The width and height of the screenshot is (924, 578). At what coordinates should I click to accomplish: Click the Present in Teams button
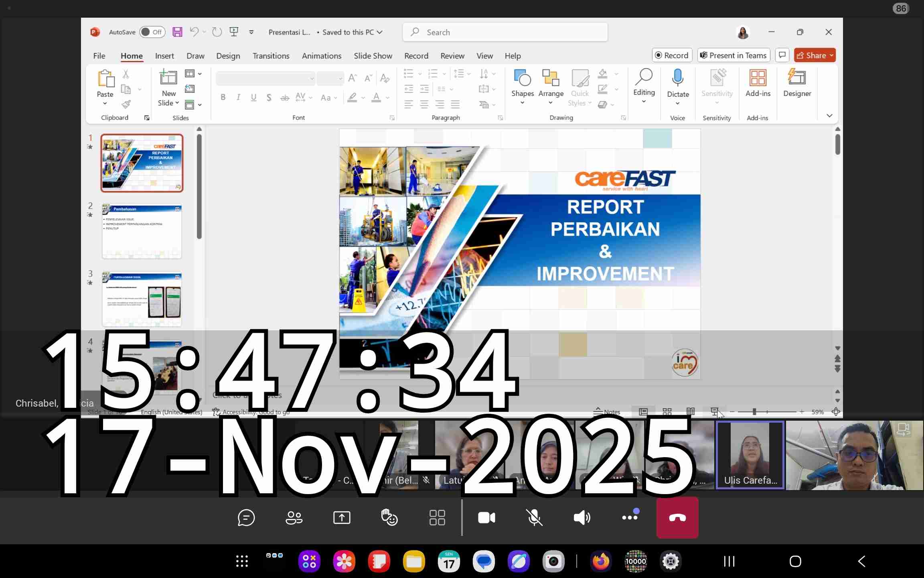click(x=734, y=55)
